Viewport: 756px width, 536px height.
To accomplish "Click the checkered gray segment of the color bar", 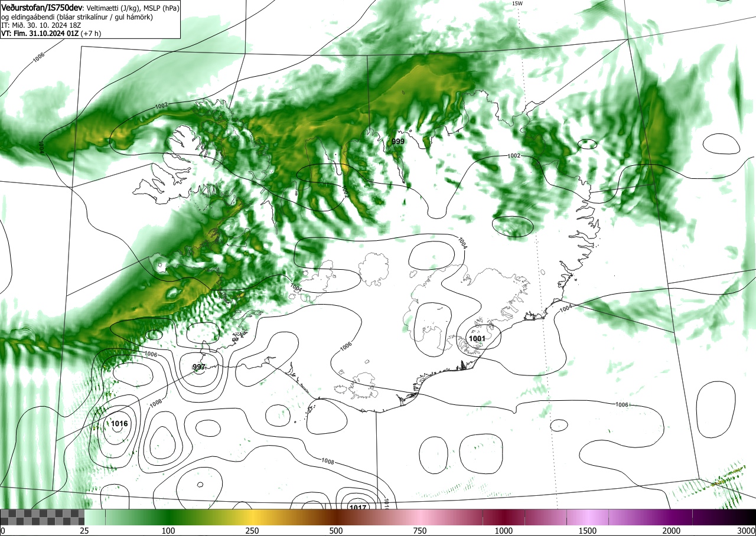I will pos(43,517).
